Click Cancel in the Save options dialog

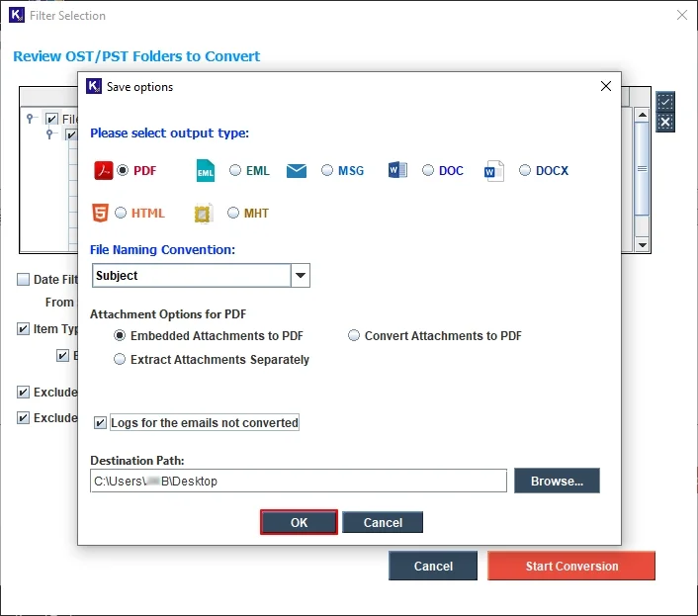(x=383, y=522)
